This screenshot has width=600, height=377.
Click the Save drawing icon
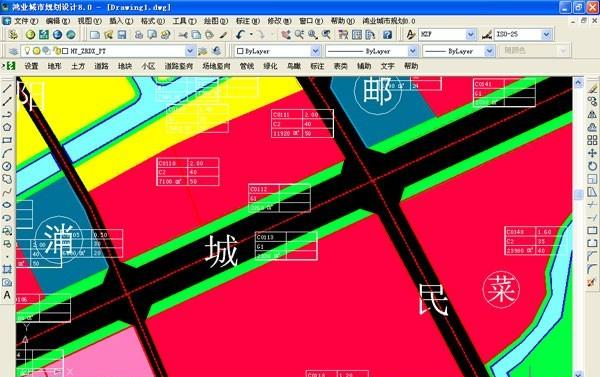pyautogui.click(x=122, y=35)
